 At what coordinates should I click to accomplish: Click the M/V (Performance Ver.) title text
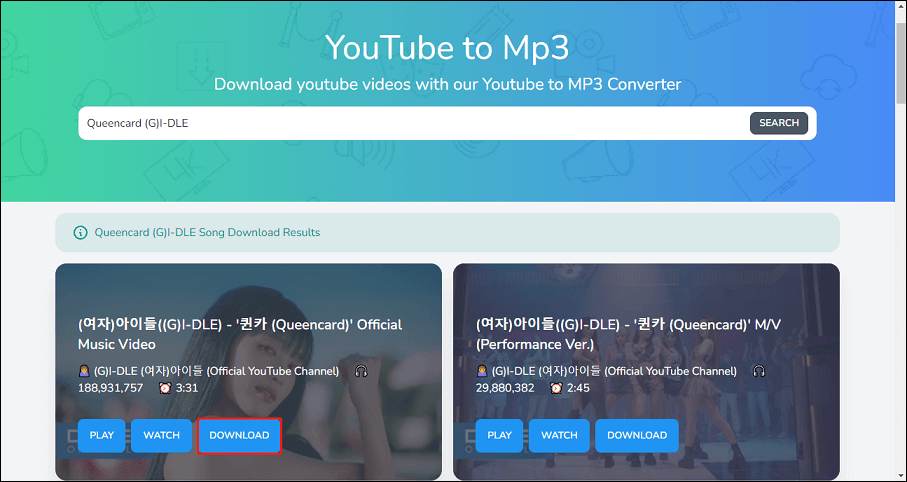tap(628, 334)
